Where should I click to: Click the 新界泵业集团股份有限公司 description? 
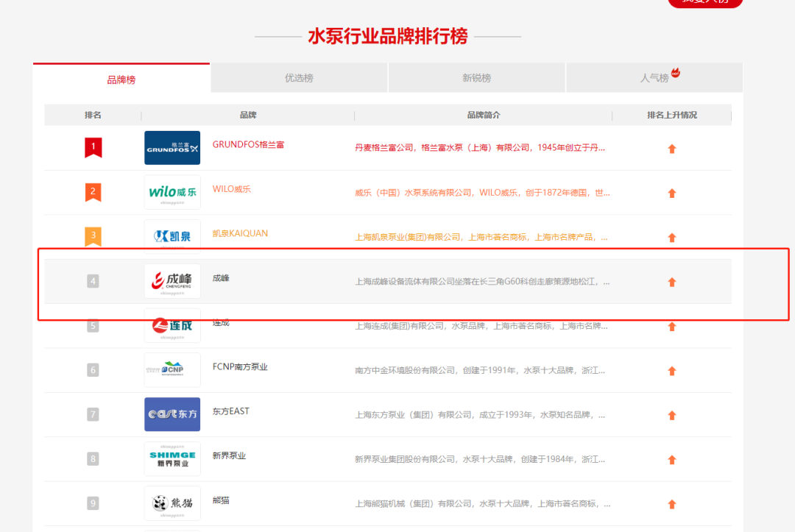(480, 460)
